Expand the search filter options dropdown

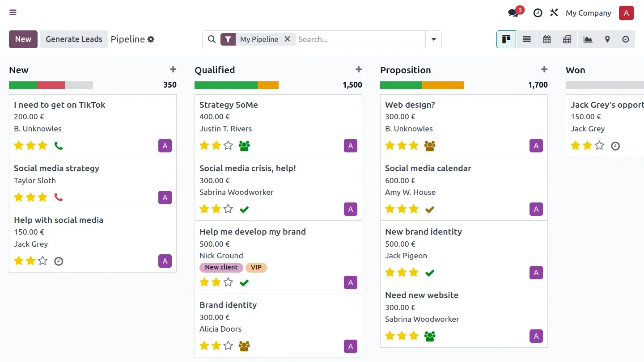[x=433, y=39]
